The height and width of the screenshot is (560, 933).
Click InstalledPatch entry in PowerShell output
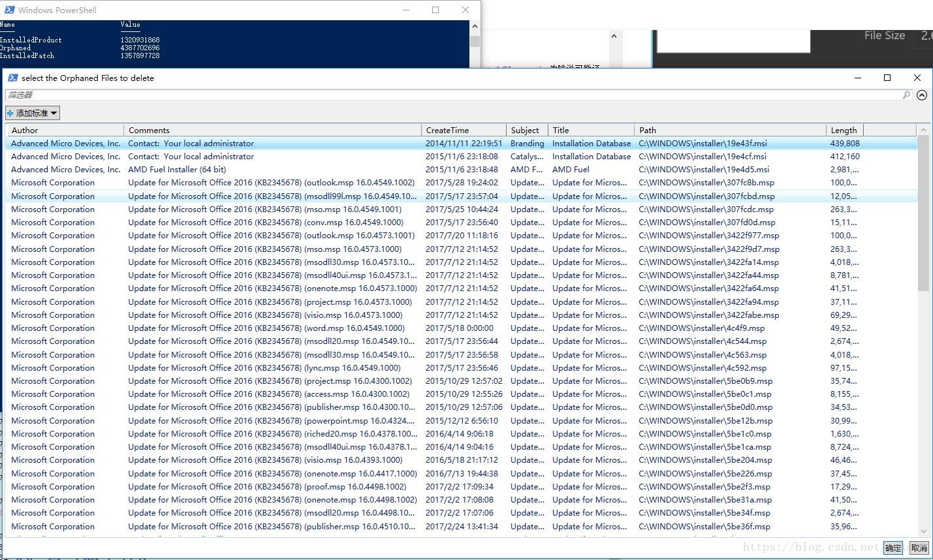tap(27, 55)
